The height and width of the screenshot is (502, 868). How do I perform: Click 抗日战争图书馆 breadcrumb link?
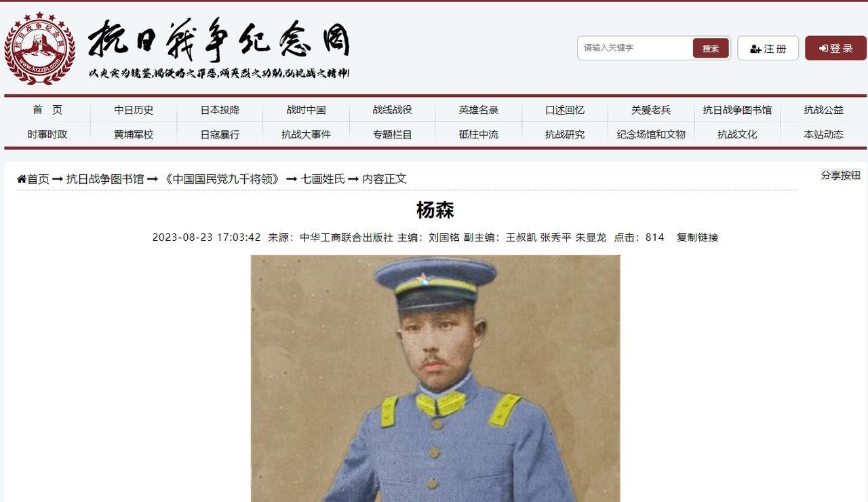point(105,179)
